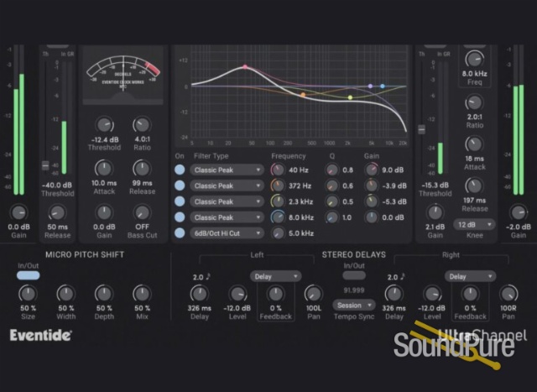Toggle the 372 Hz EQ band on
This screenshot has width=537, height=392.
coord(180,186)
